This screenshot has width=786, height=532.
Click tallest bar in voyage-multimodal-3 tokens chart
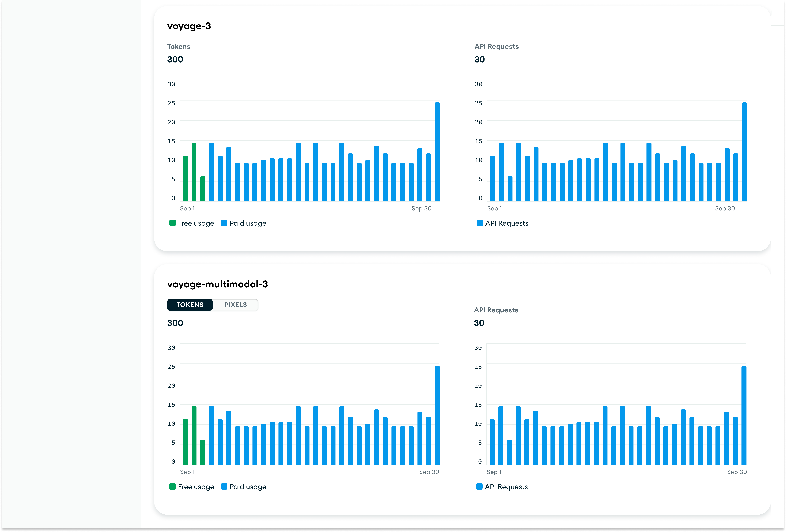click(x=437, y=416)
